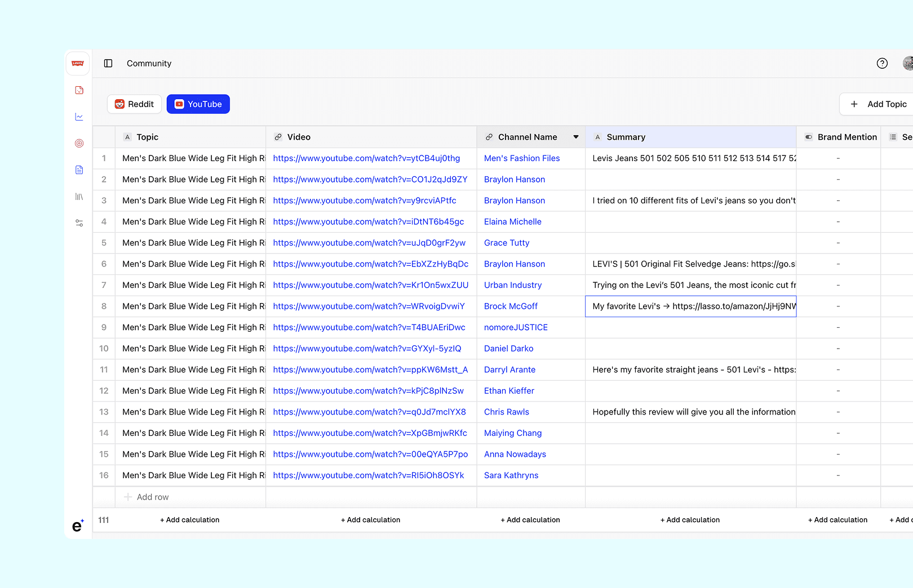The image size is (913, 588).
Task: Switch to the Reddit tab
Action: pyautogui.click(x=134, y=104)
